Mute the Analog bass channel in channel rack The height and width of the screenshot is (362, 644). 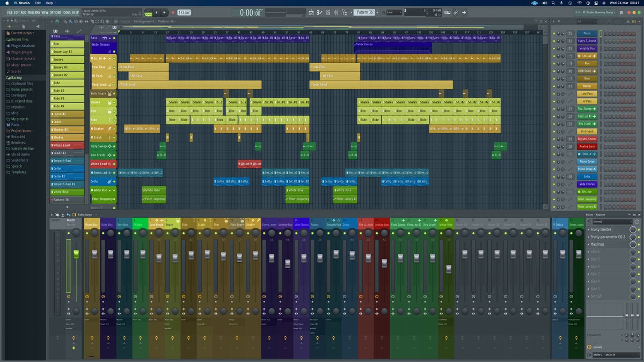[x=554, y=146]
